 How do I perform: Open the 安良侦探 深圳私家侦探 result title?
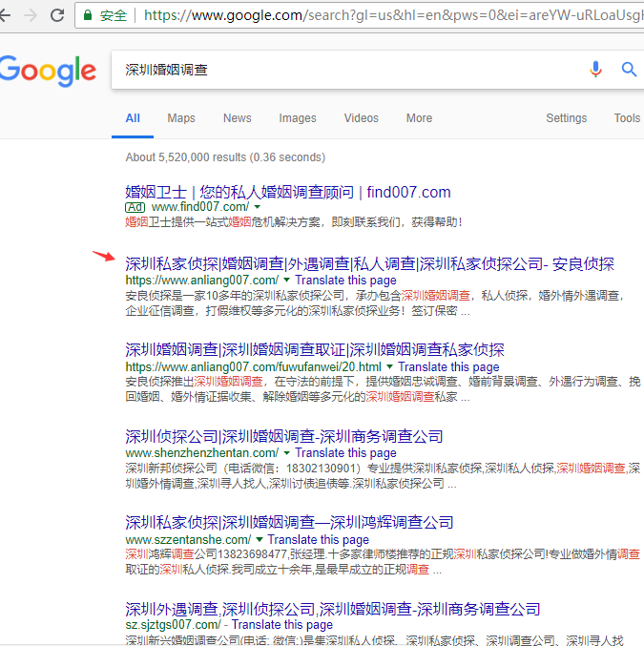coord(369,264)
